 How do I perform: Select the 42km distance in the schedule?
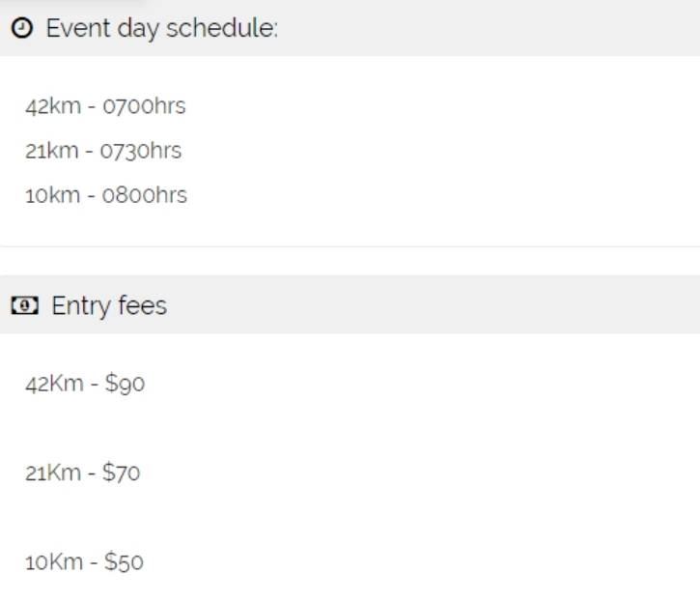51,106
